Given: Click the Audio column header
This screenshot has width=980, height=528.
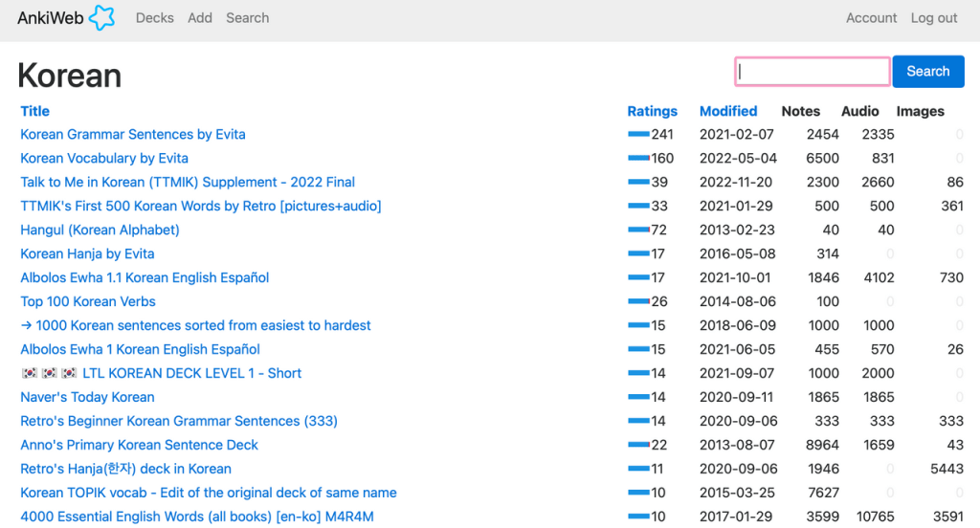Looking at the screenshot, I should click(x=860, y=111).
